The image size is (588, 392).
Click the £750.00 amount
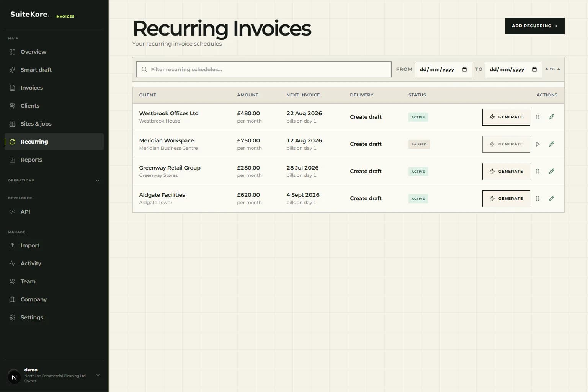248,140
